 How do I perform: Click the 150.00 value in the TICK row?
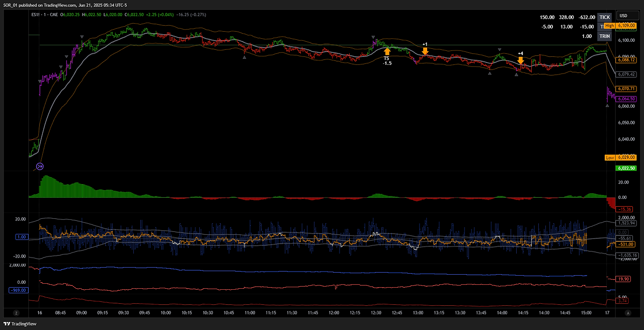pyautogui.click(x=547, y=17)
